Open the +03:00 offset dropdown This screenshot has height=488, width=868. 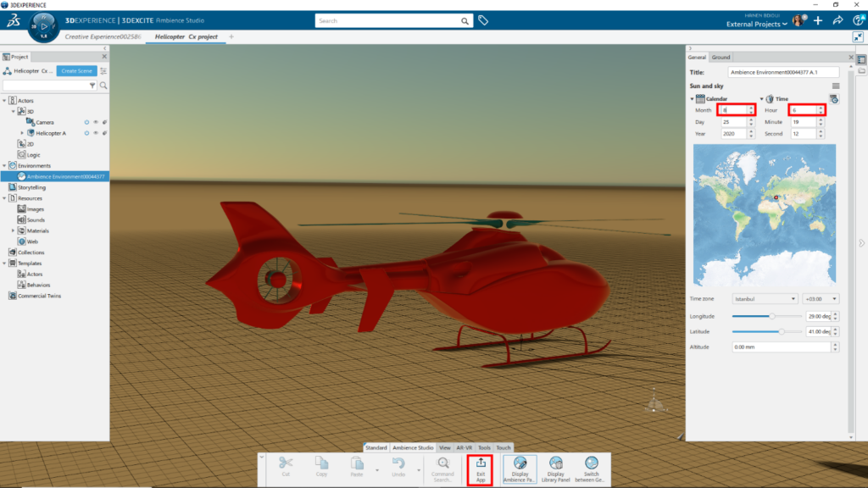click(x=821, y=299)
